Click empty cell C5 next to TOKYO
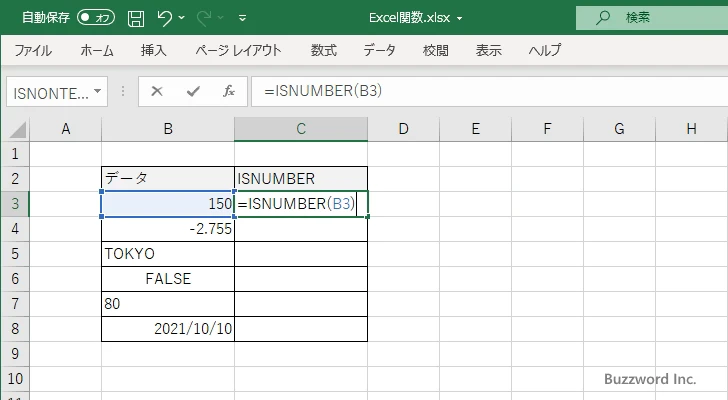Viewport: 728px width, 400px height. click(301, 254)
